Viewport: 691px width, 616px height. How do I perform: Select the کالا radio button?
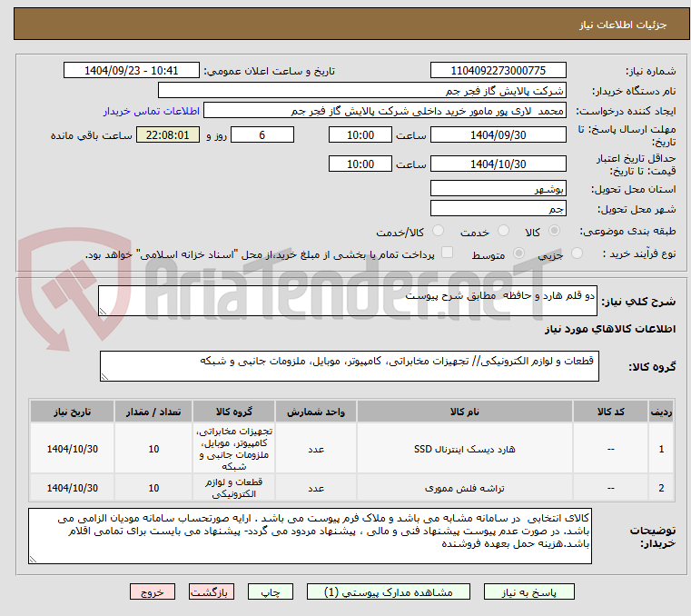[554, 231]
